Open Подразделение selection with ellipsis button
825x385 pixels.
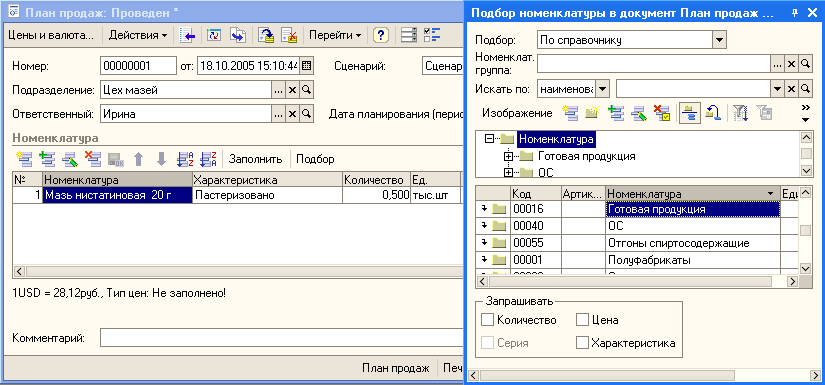click(278, 90)
